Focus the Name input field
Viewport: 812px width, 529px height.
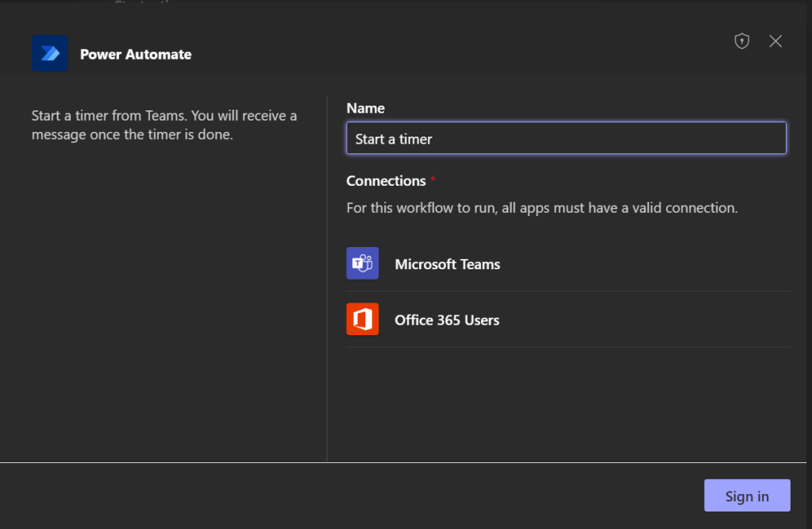[x=566, y=138]
